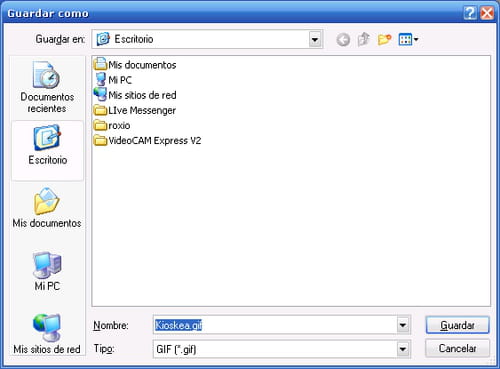Click the Cancelar button
Image resolution: width=500 pixels, height=369 pixels.
pos(457,348)
